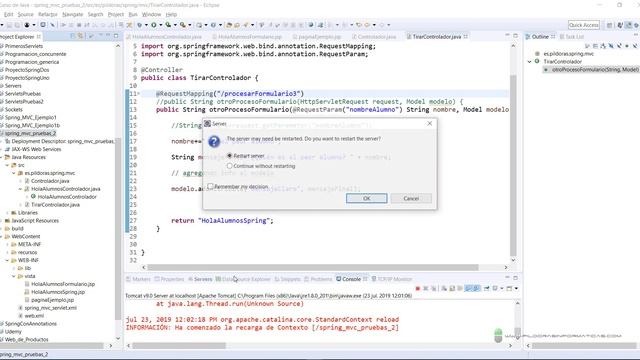The image size is (640, 360).
Task: Collapse HolaAlumnosControlador.java tree node
Action: pyautogui.click(x=20, y=189)
